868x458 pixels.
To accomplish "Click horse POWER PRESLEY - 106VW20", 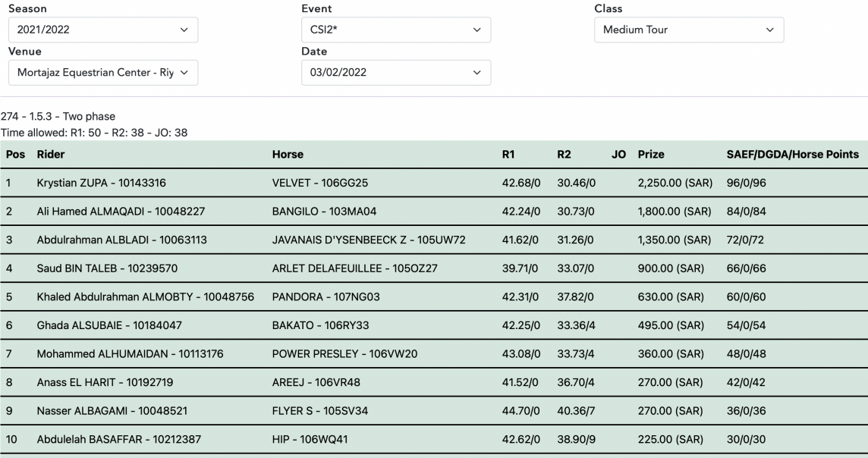I will tap(345, 354).
